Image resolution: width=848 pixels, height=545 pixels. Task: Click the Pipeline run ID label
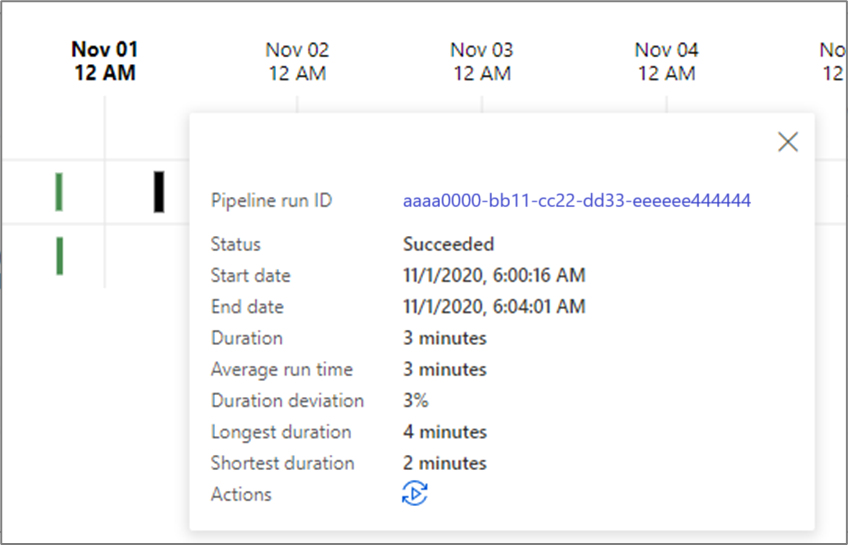point(271,201)
